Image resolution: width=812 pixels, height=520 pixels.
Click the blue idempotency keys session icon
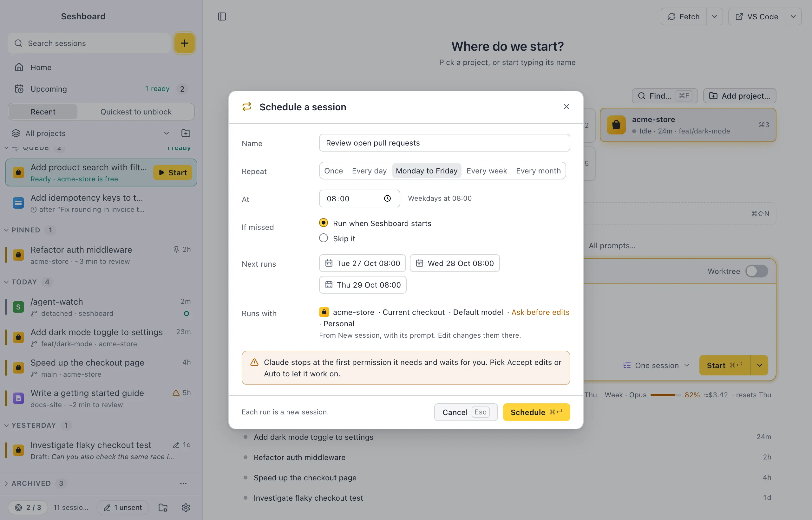(18, 203)
